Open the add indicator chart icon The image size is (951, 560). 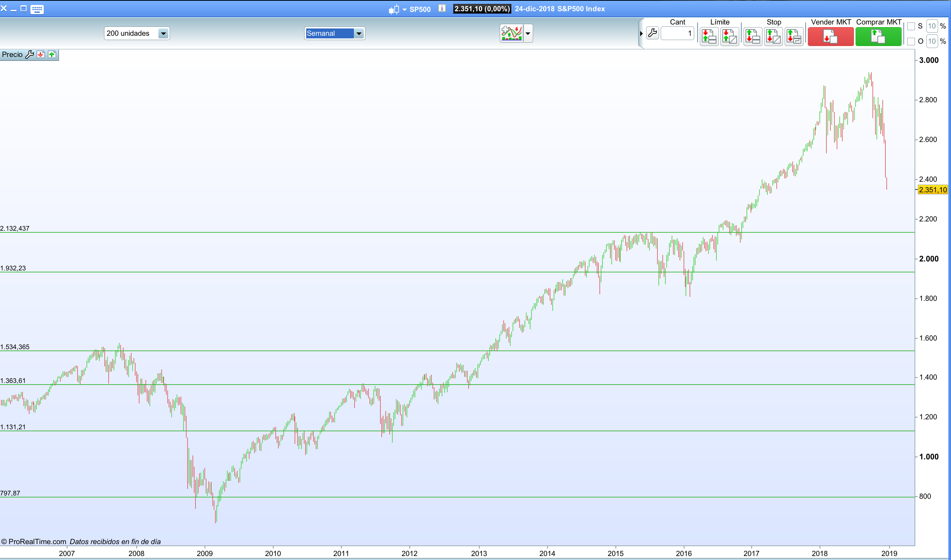511,33
